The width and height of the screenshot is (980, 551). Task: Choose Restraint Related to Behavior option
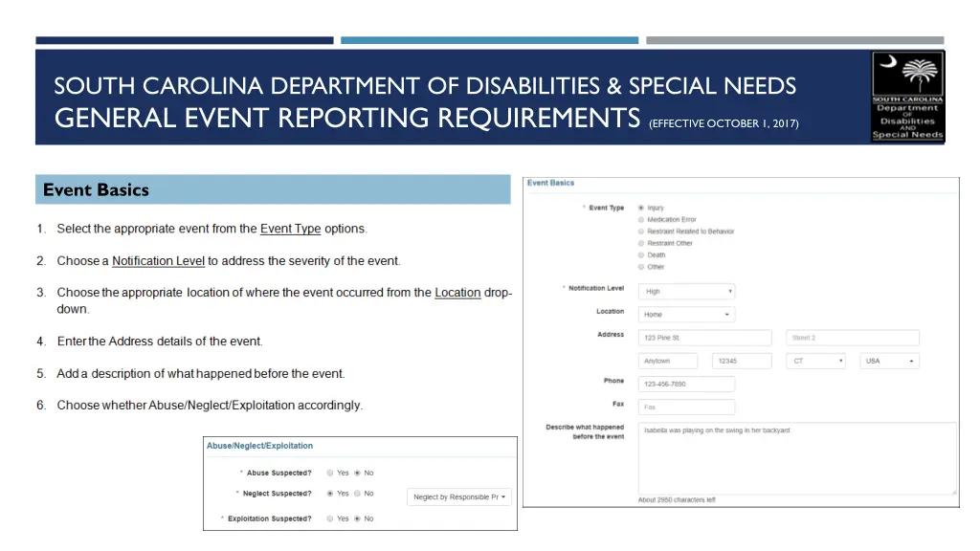click(x=641, y=231)
